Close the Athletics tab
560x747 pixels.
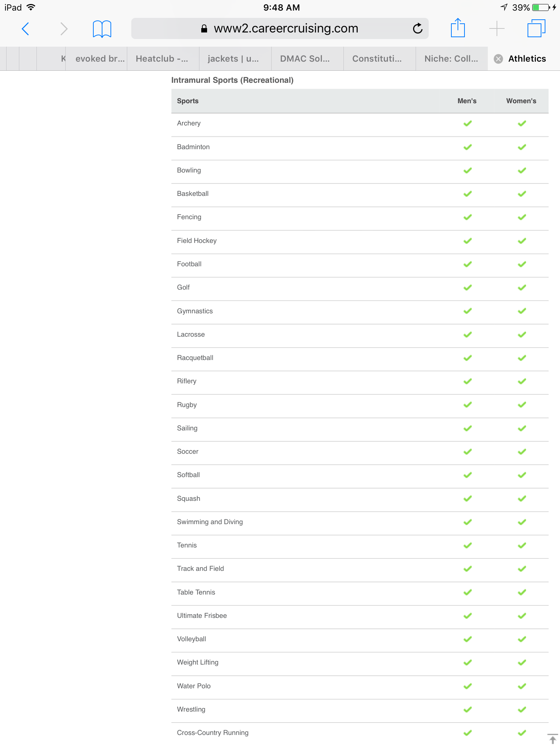[498, 59]
